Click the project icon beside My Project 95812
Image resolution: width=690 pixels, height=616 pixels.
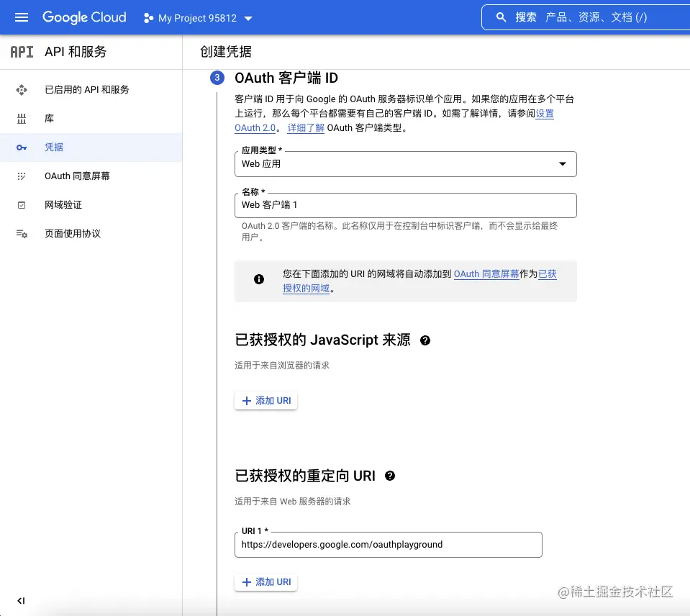[x=148, y=18]
